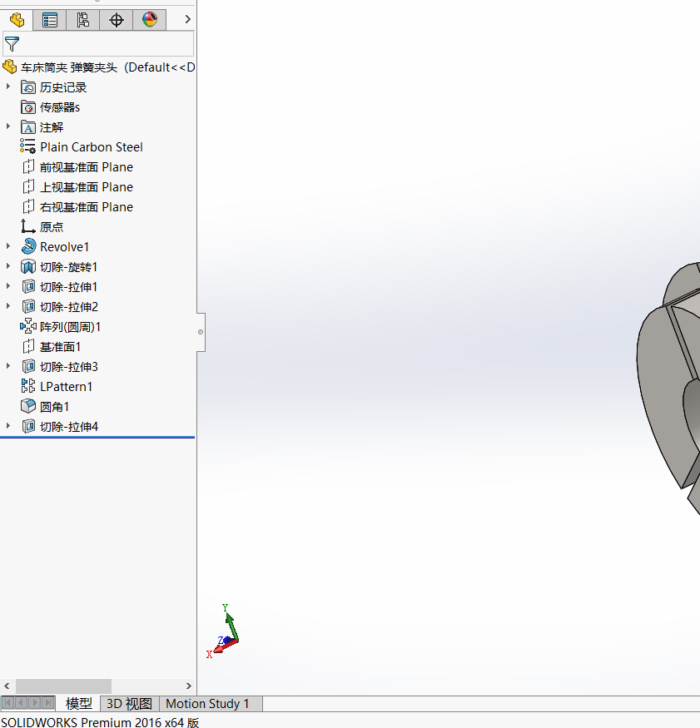Switch to the 模型 tab
Image resolution: width=700 pixels, height=728 pixels.
(78, 704)
